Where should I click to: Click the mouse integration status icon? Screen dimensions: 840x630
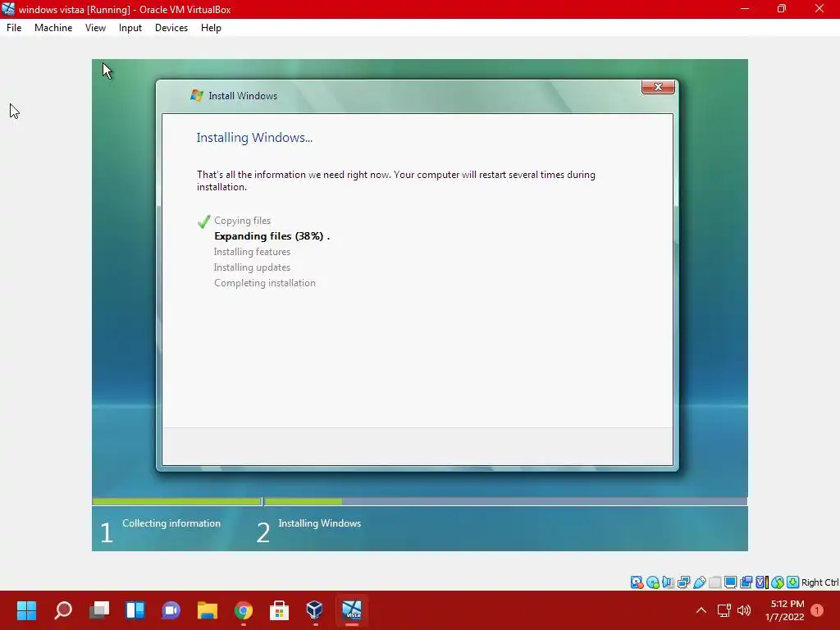[778, 582]
